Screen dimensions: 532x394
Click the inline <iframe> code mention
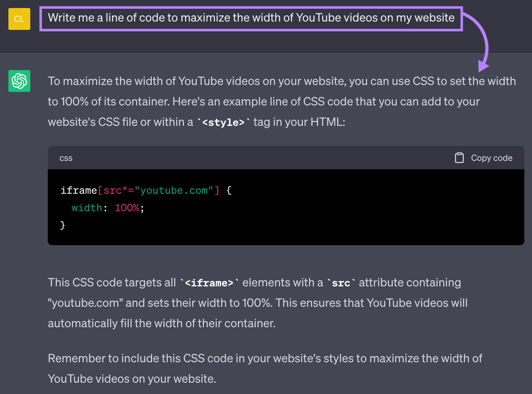point(209,282)
